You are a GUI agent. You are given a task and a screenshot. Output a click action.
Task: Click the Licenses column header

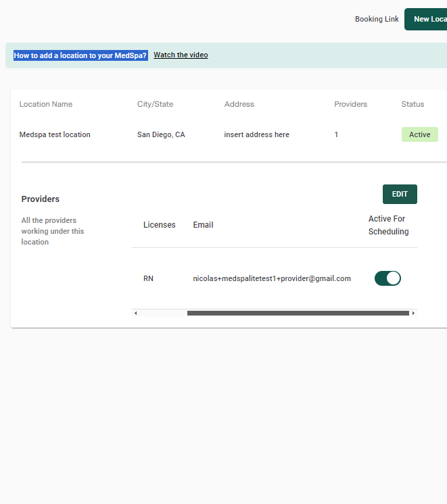point(160,225)
